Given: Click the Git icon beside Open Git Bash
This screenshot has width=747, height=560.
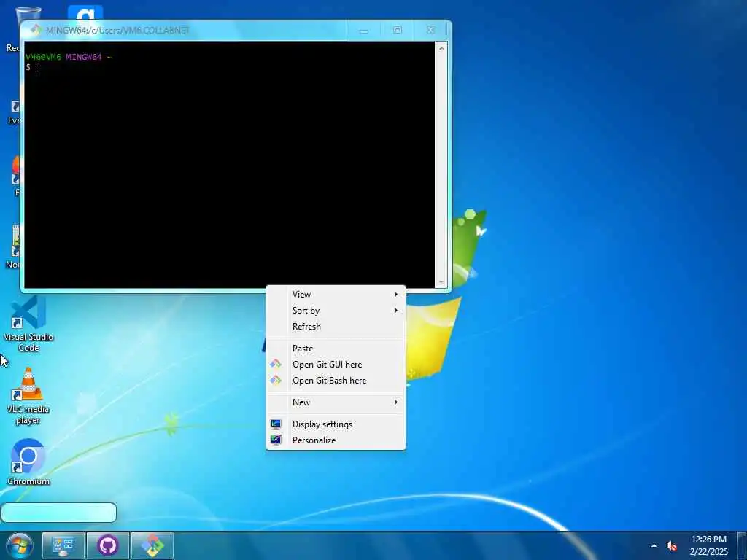Looking at the screenshot, I should 276,381.
